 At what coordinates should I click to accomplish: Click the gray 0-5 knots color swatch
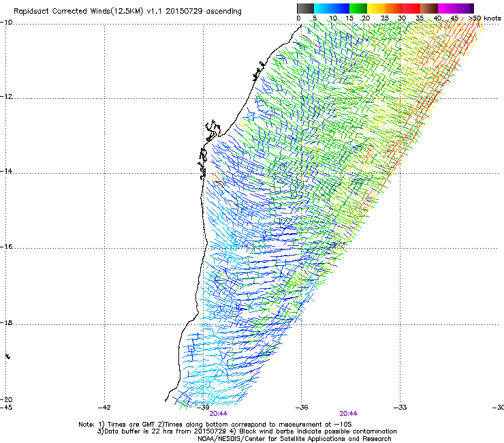(305, 8)
